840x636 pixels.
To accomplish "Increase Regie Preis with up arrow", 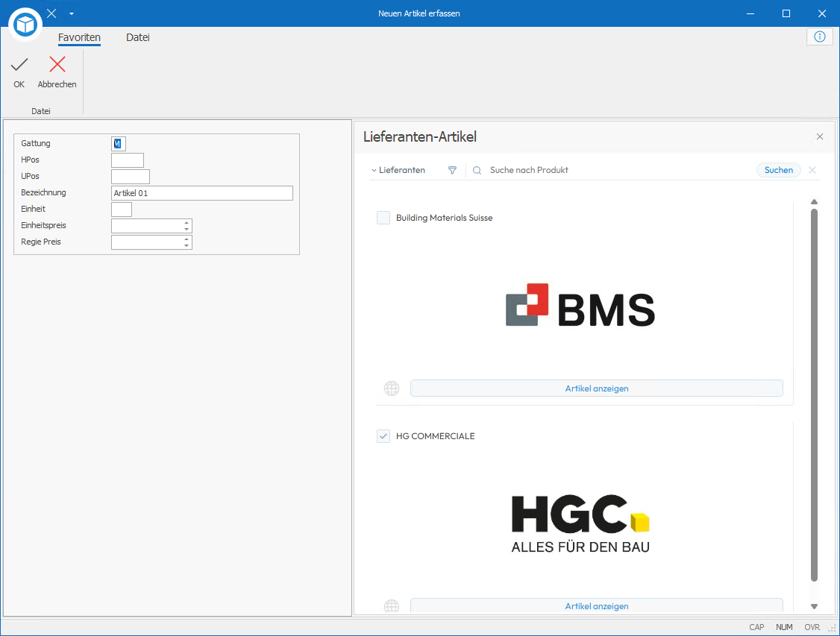I will [x=187, y=239].
